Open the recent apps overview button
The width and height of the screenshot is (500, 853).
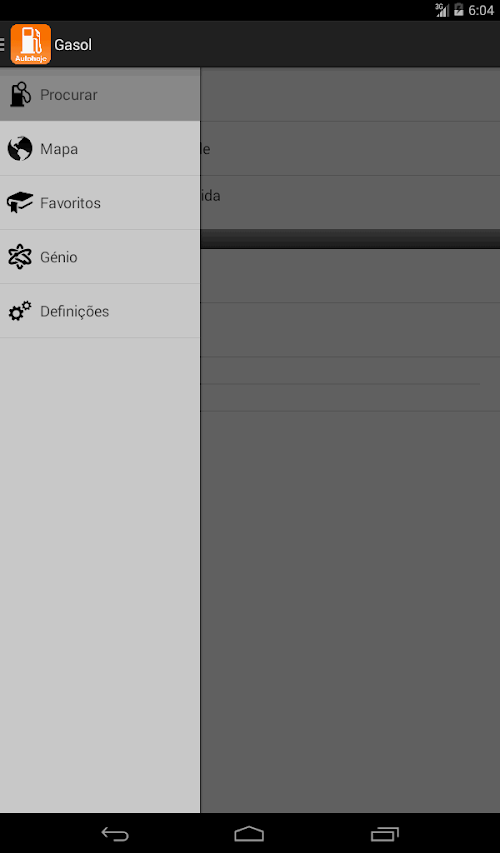point(385,833)
